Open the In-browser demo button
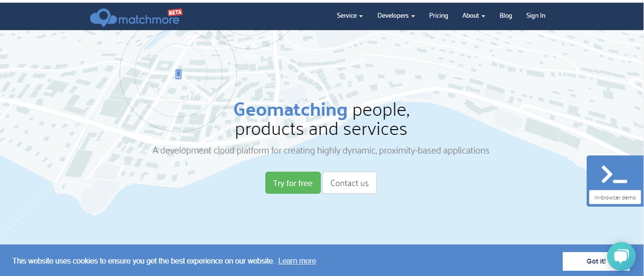The width and height of the screenshot is (644, 276). tap(615, 197)
